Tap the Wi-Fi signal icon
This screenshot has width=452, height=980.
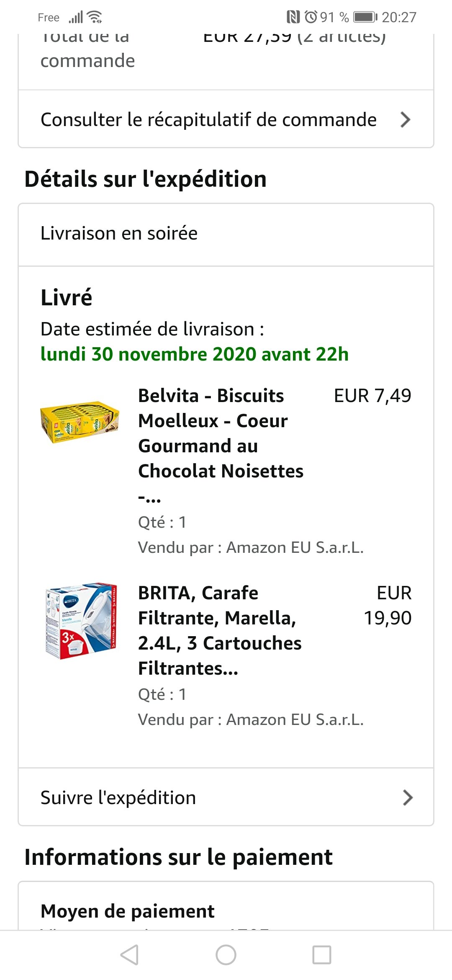coord(95,17)
